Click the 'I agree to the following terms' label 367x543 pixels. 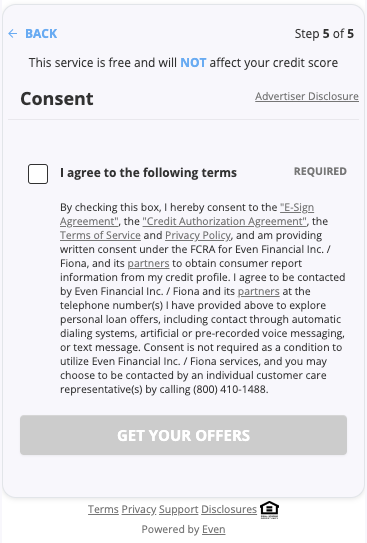pyautogui.click(x=149, y=172)
